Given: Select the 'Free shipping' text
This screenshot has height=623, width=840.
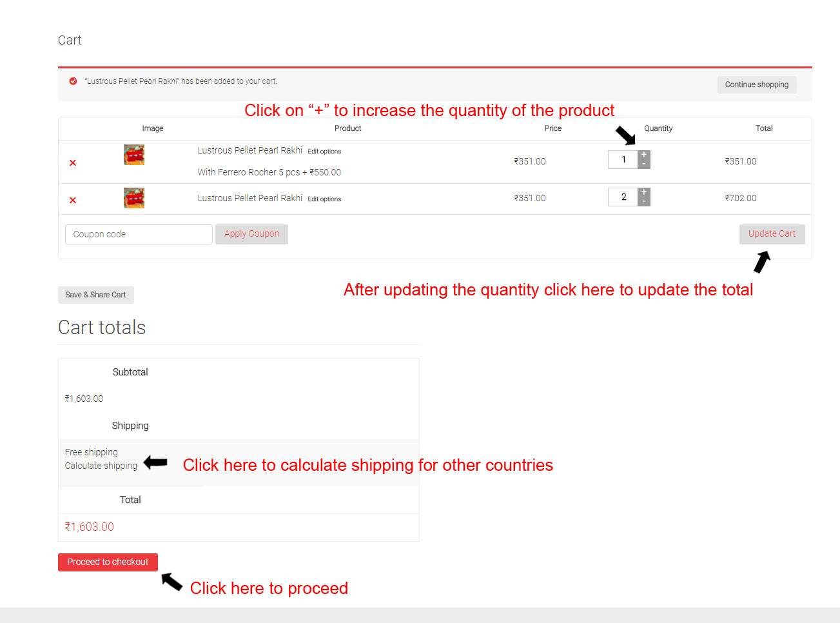Looking at the screenshot, I should coord(92,452).
